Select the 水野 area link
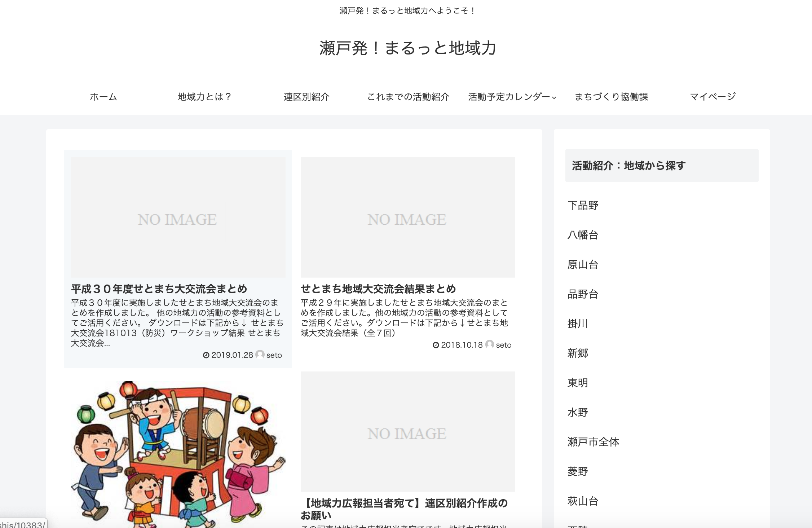Screen dimensions: 812x528 (x=578, y=413)
